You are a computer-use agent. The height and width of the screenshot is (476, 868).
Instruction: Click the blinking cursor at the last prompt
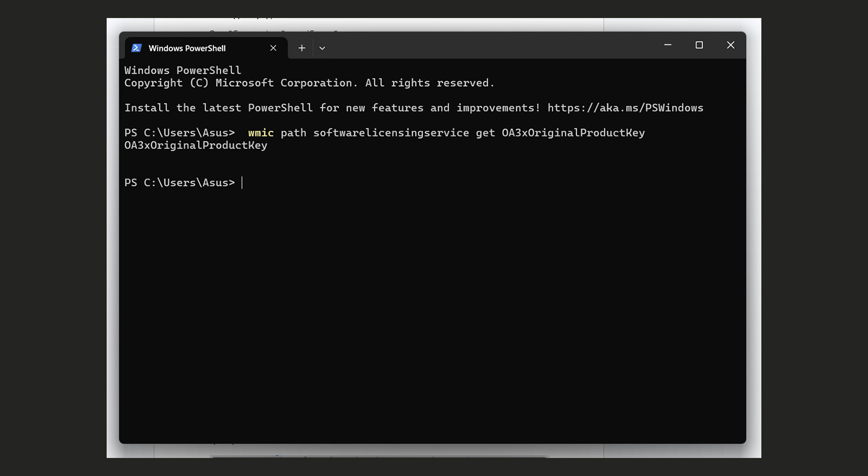[242, 182]
